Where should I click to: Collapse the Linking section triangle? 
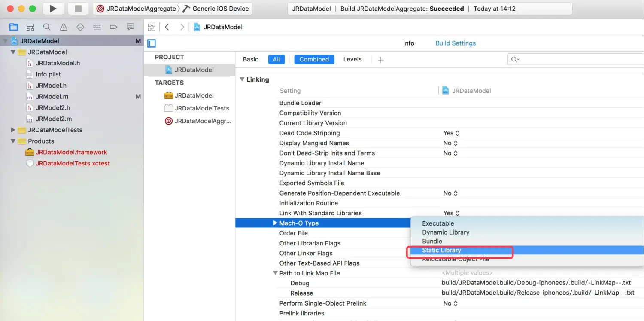coord(242,79)
